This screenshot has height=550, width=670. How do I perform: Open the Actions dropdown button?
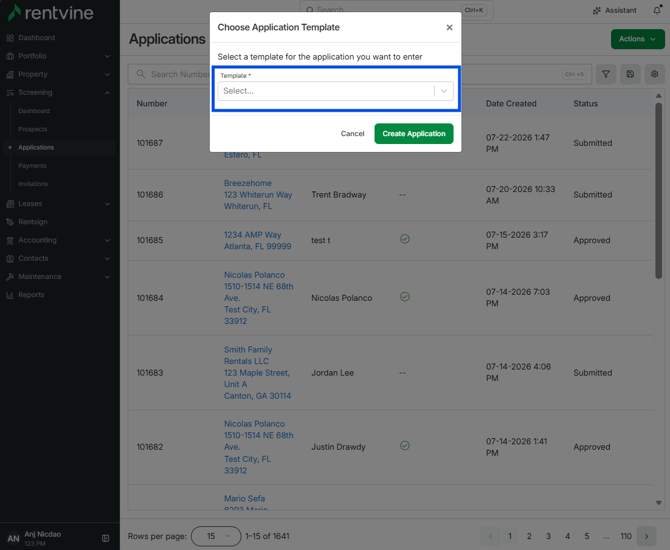click(638, 39)
